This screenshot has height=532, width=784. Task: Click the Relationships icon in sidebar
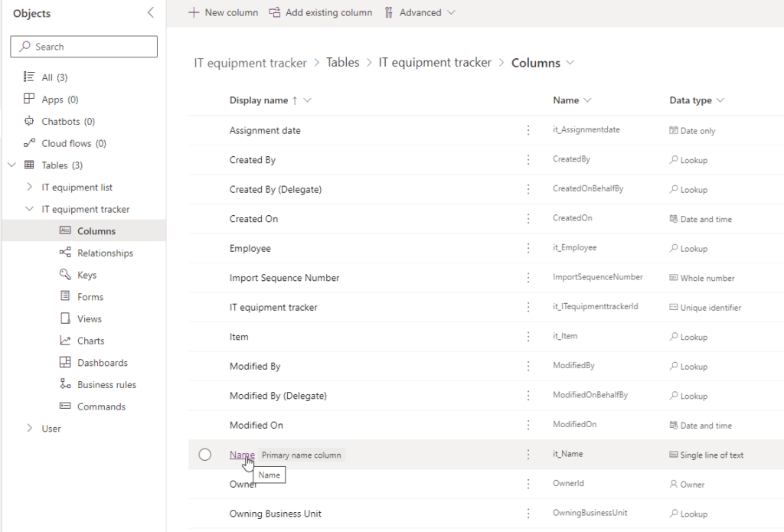(x=65, y=253)
